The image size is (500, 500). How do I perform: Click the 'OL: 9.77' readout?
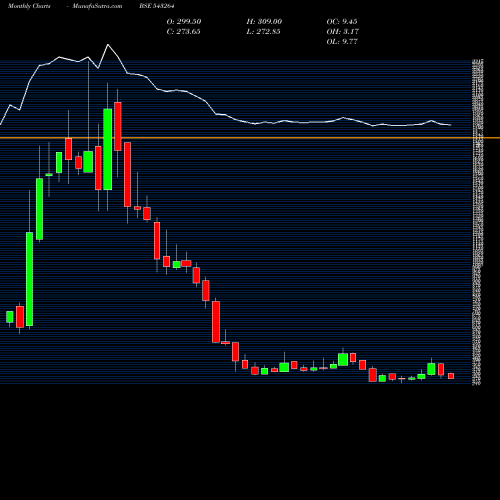tap(342, 42)
